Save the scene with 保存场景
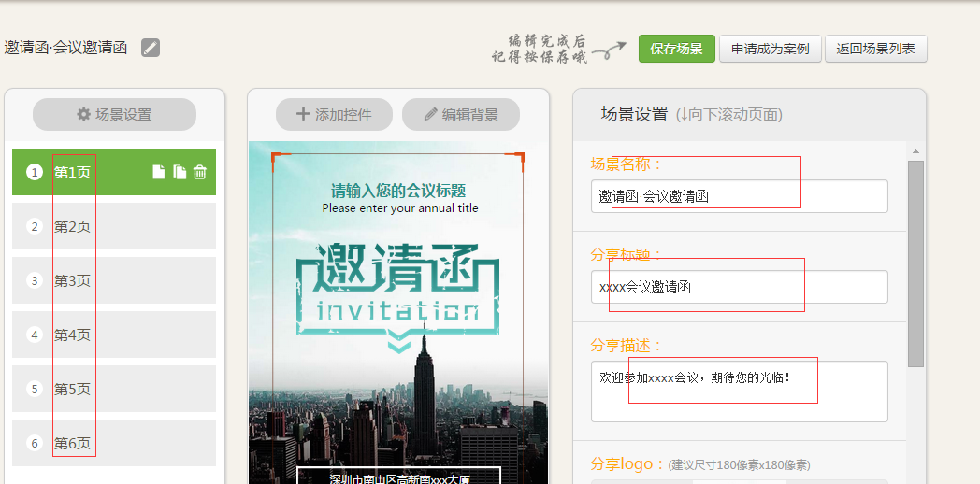The image size is (980, 484). [677, 49]
